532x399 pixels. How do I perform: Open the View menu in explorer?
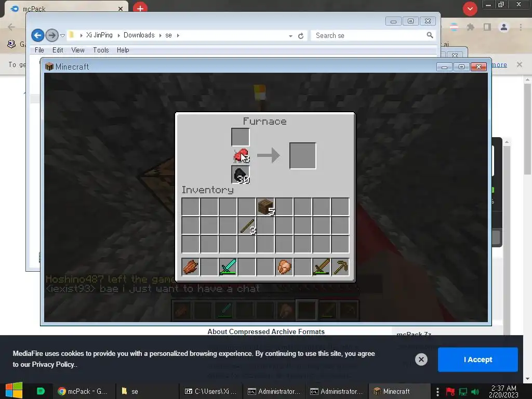tap(78, 50)
